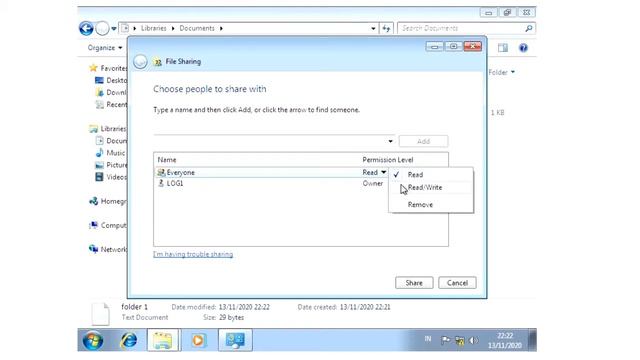Open Pictures library in navigation pane

click(111, 165)
